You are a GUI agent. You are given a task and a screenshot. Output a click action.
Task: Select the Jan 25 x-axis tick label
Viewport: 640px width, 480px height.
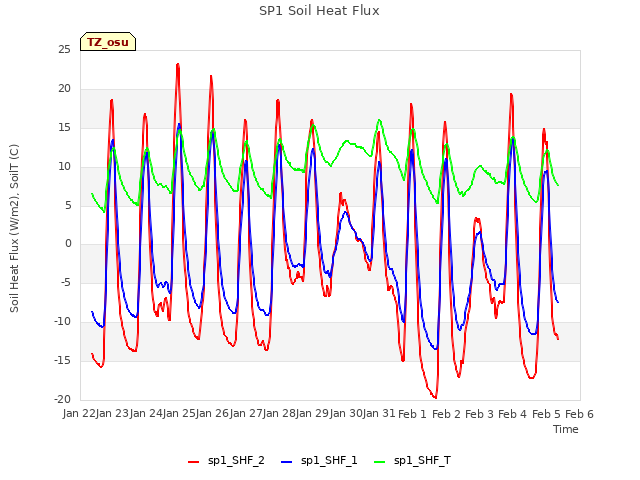(x=179, y=414)
